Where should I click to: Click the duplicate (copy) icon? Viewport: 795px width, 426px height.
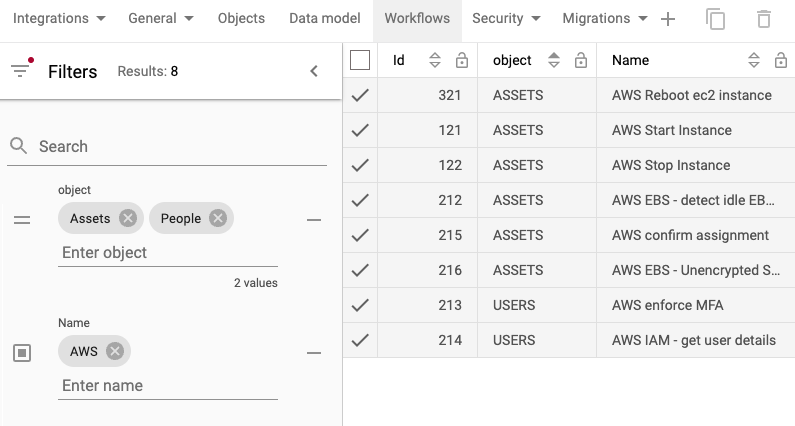coord(715,19)
